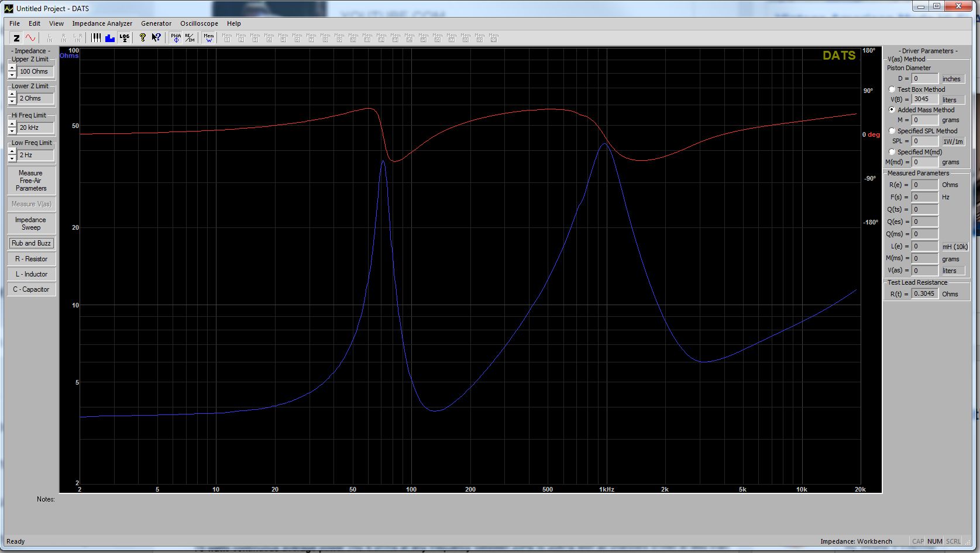Click the Test Lead Resistance R(t) field
Viewport: 980px width, 553px height.
coord(924,294)
